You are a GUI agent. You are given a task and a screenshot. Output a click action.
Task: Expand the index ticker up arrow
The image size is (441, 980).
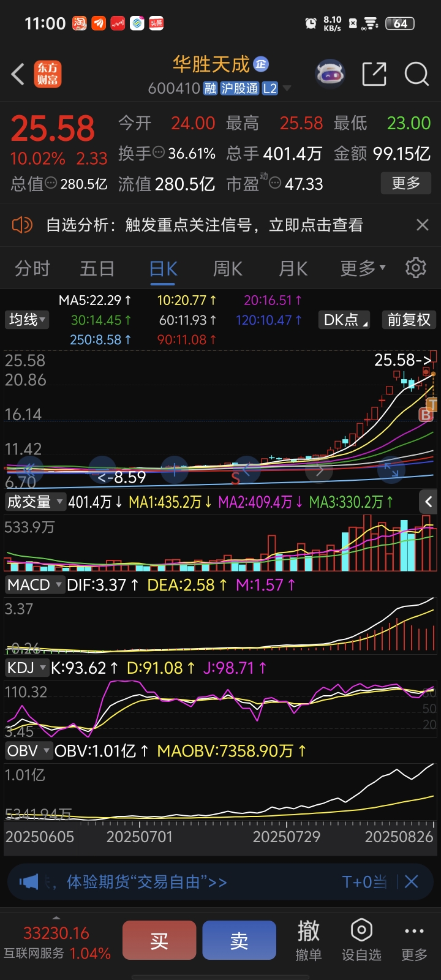[56, 918]
